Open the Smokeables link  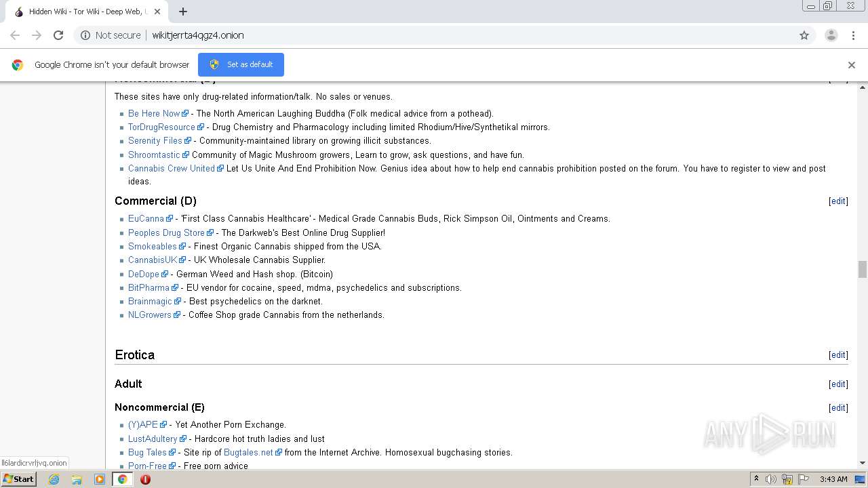153,246
